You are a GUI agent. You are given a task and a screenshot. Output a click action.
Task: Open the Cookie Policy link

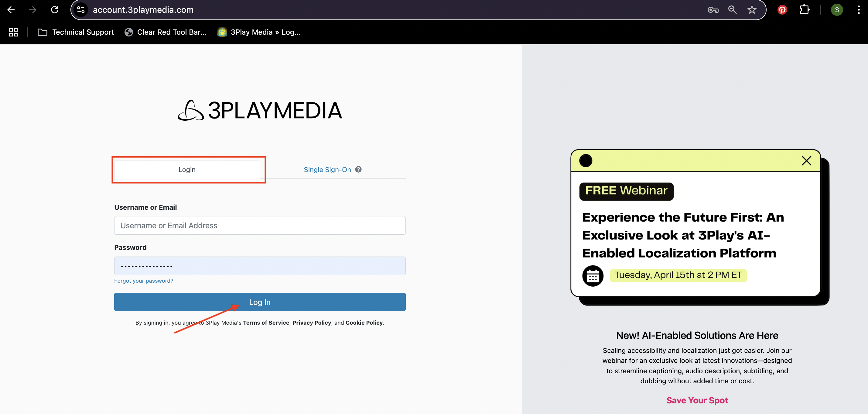click(x=364, y=323)
